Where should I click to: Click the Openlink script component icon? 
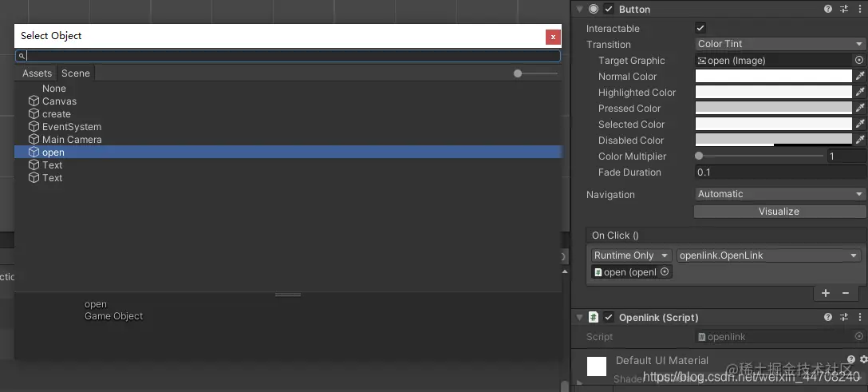[594, 317]
